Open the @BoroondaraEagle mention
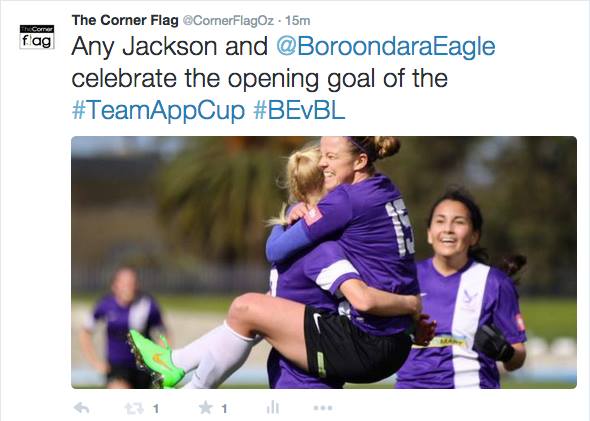This screenshot has width=590, height=421. [x=386, y=47]
